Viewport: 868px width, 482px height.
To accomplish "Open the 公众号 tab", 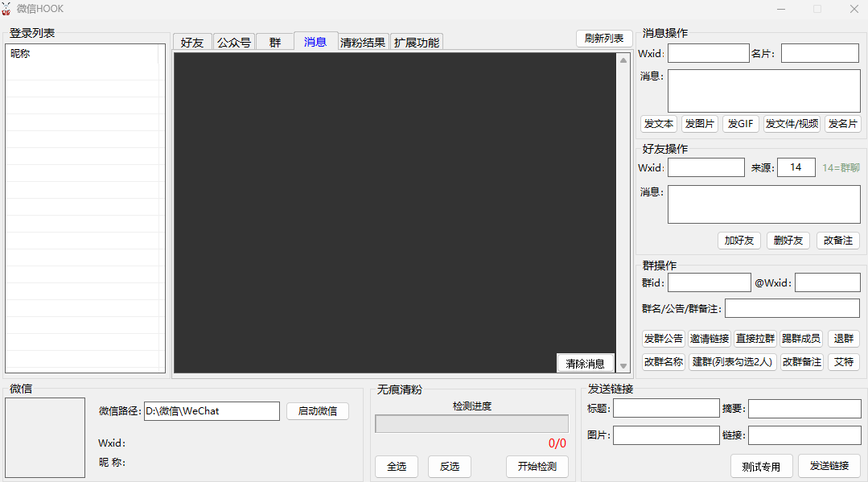I will coord(234,43).
